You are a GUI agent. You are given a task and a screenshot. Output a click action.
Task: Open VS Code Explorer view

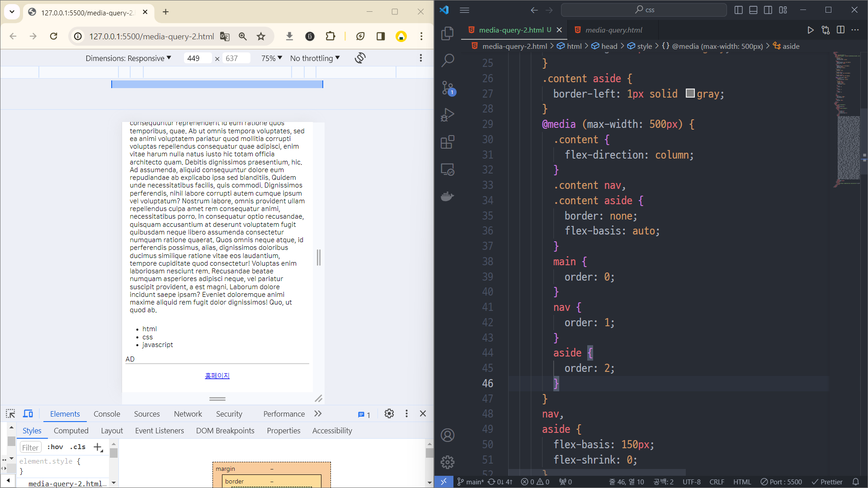pos(447,33)
